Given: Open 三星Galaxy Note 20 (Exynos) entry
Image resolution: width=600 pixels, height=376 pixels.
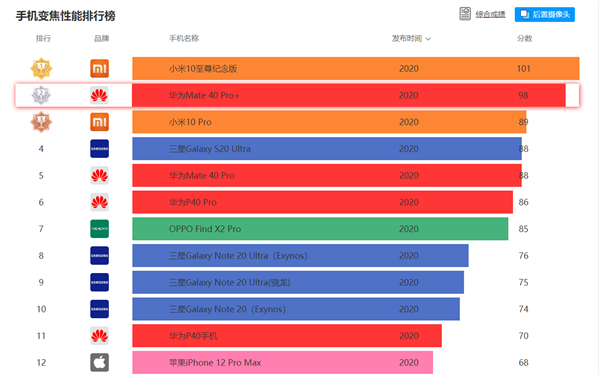Looking at the screenshot, I should [227, 309].
